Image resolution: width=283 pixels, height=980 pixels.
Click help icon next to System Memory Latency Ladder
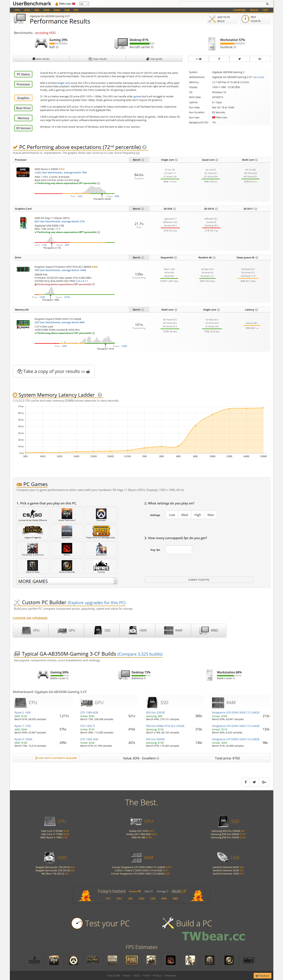click(100, 395)
